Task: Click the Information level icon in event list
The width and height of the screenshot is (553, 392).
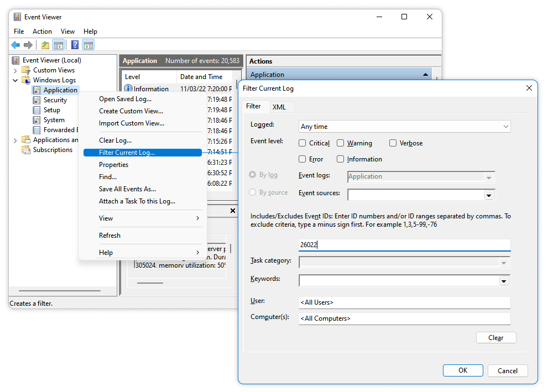Action: [x=128, y=88]
